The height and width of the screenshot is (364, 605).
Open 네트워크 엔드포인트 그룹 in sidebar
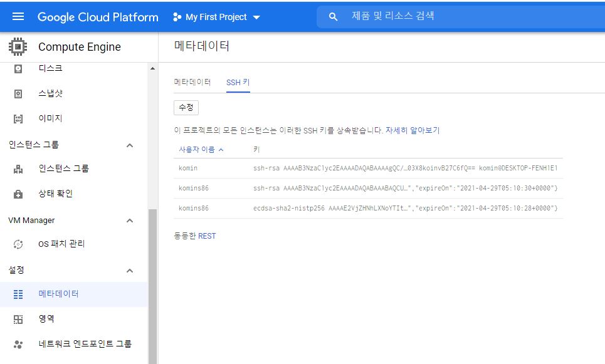click(85, 343)
